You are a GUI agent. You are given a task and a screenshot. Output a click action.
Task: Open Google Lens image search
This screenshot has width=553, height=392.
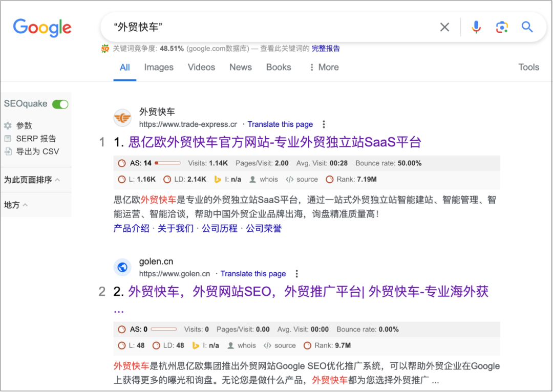tap(502, 27)
